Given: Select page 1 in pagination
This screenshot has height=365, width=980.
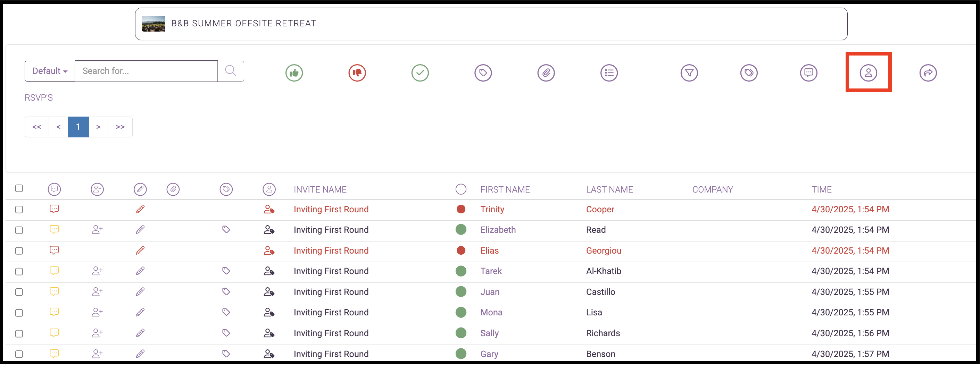Looking at the screenshot, I should coord(78,127).
